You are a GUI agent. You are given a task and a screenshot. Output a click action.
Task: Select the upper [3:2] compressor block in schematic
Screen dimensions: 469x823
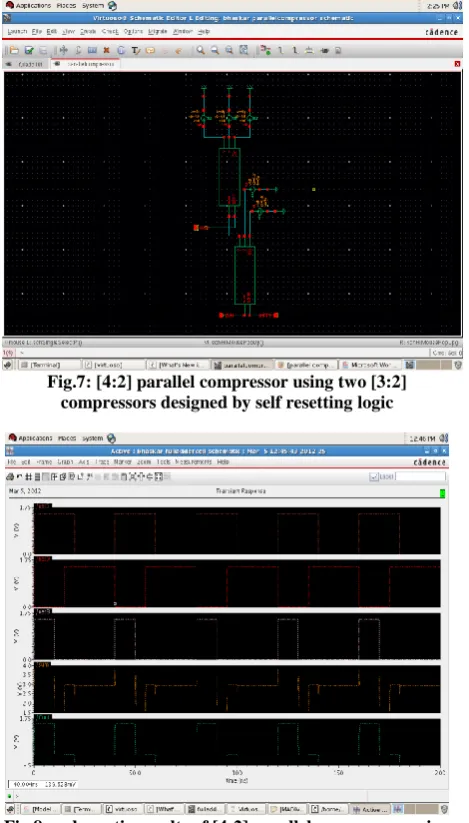(x=229, y=177)
